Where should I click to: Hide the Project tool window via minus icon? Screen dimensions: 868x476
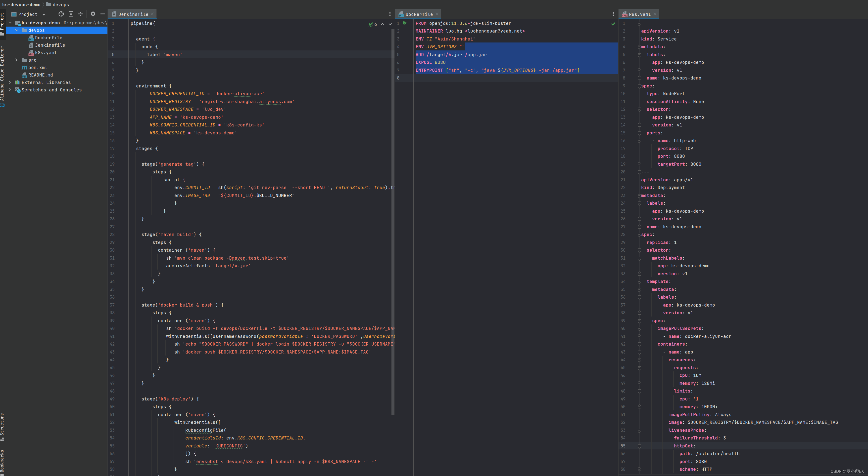103,14
